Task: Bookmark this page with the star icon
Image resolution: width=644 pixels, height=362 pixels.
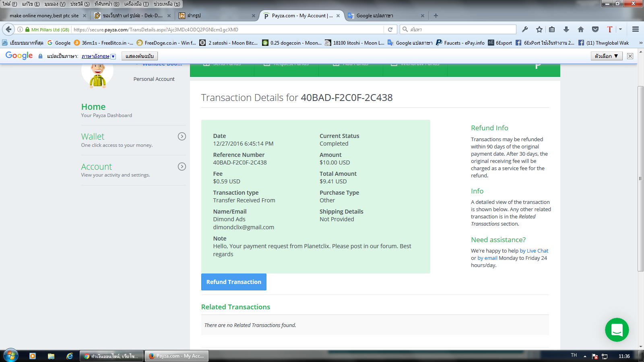Action: pyautogui.click(x=539, y=29)
